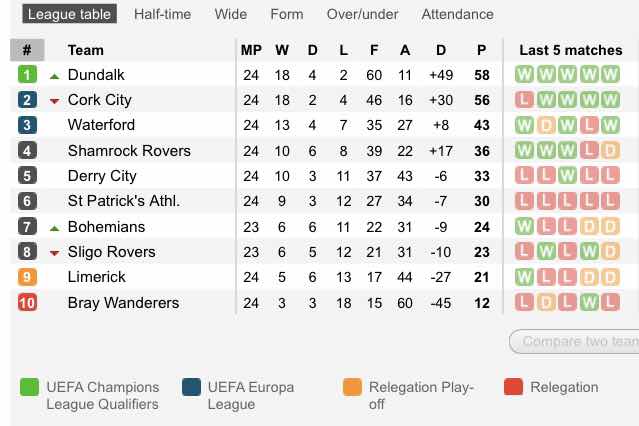This screenshot has width=639, height=426.
Task: Click Dundalk's green position 1 badge
Action: click(x=27, y=75)
